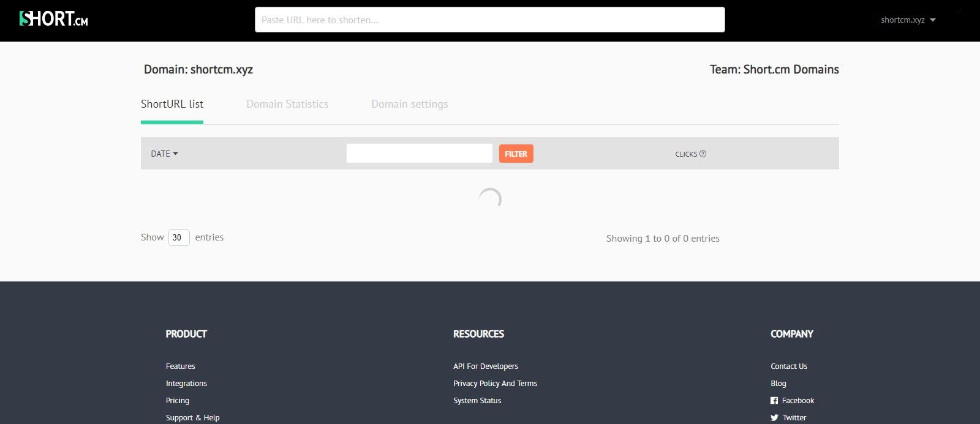Screen dimensions: 980x424
Task: Open the Integrations footer link
Action: click(x=186, y=384)
